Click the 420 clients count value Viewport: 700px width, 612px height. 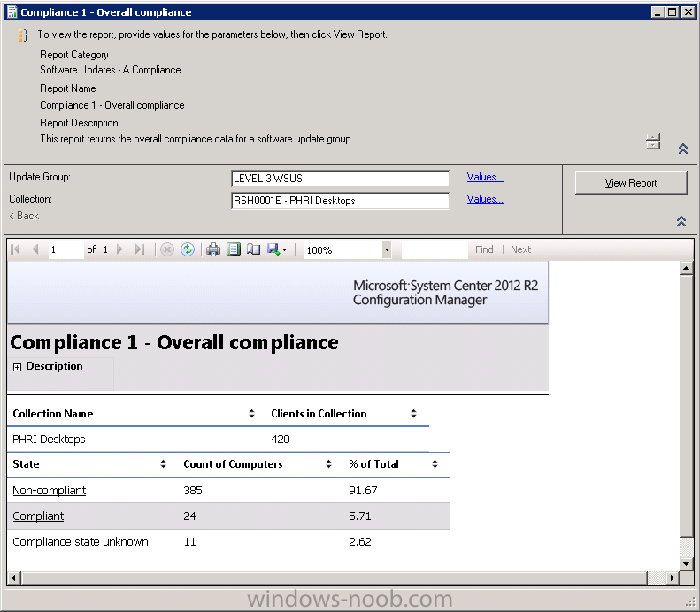tap(281, 440)
